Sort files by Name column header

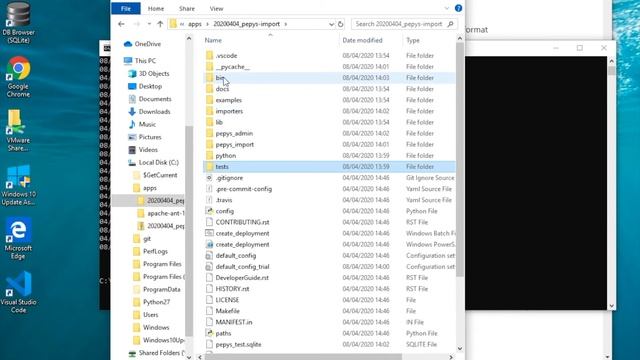[x=270, y=40]
